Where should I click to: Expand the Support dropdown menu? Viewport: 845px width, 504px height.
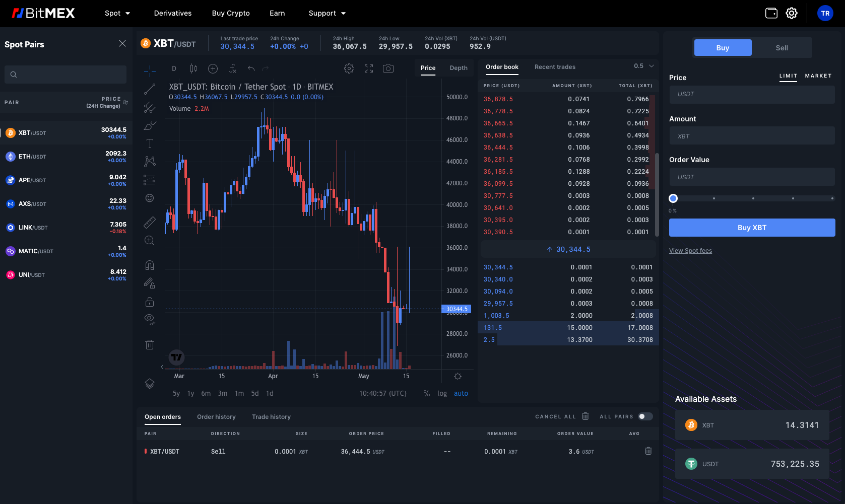[327, 13]
